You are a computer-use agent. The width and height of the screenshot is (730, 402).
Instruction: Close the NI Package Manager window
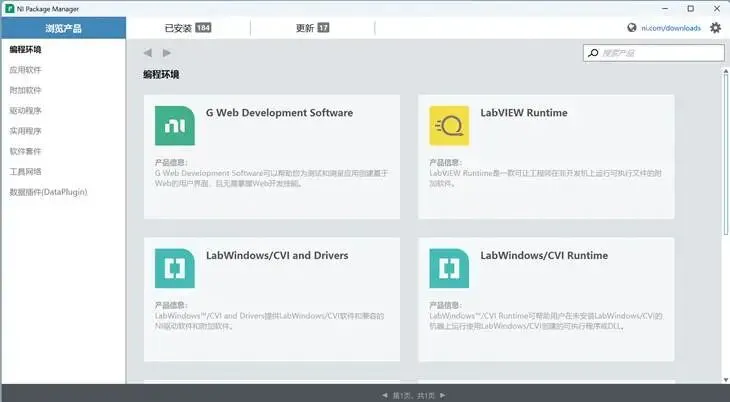pyautogui.click(x=717, y=9)
